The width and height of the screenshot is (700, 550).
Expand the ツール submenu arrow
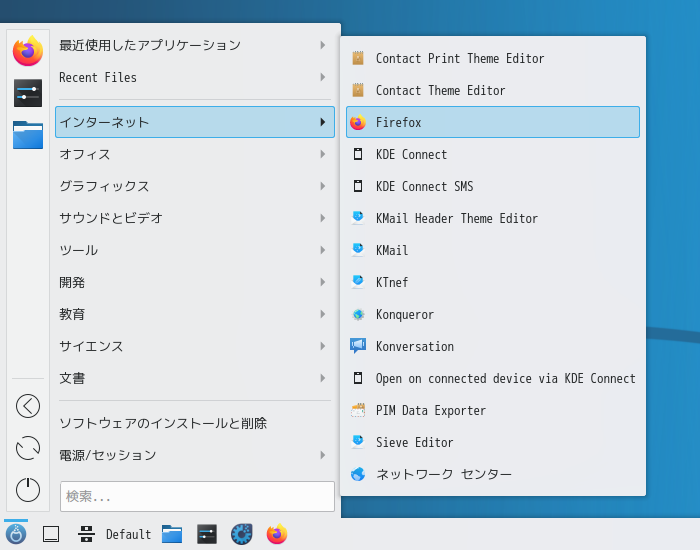click(323, 250)
